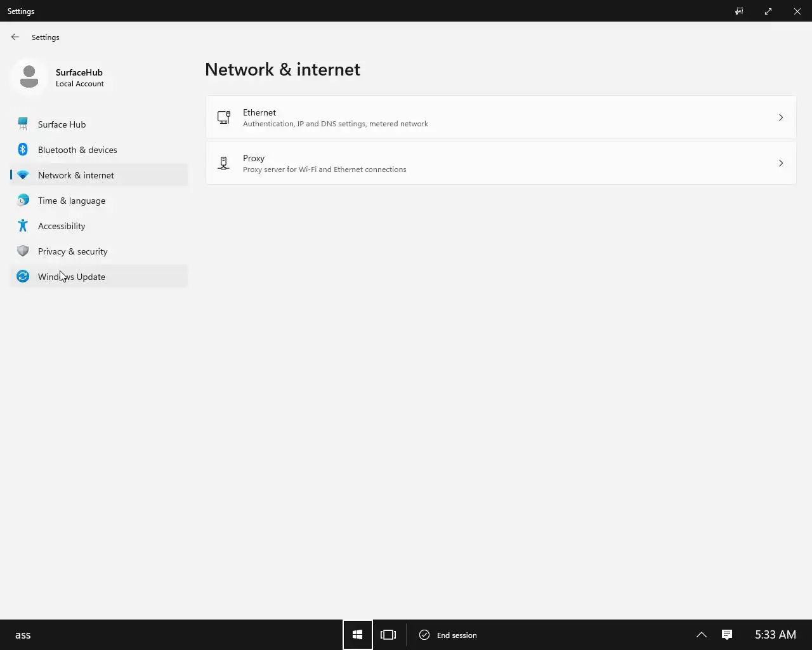Open Proxy settings card
The height and width of the screenshot is (650, 812).
pos(501,163)
